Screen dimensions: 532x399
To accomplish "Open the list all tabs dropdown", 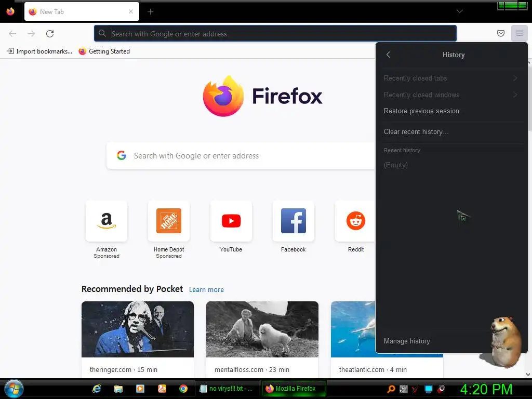I will [x=459, y=11].
